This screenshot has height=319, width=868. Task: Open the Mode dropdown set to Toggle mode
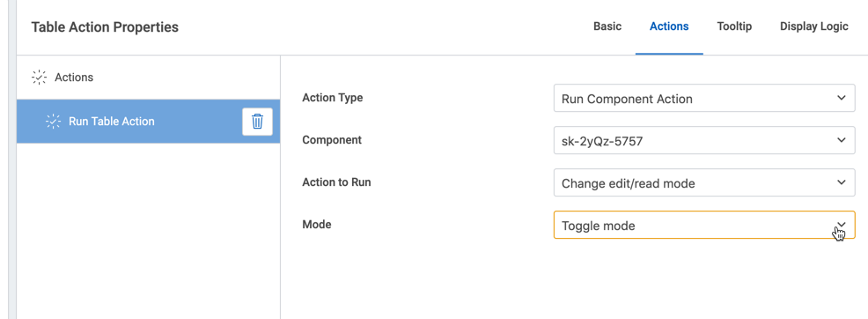(x=704, y=225)
